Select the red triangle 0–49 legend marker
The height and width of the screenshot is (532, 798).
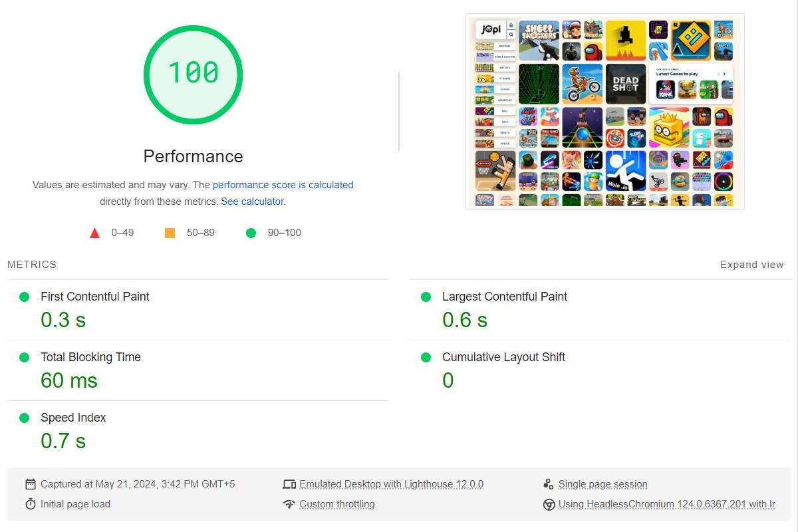(95, 233)
